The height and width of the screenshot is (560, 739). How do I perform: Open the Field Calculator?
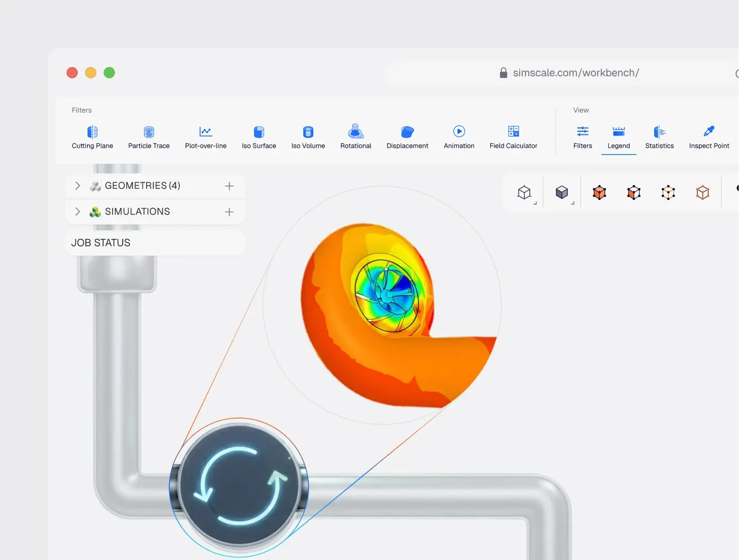(x=513, y=138)
